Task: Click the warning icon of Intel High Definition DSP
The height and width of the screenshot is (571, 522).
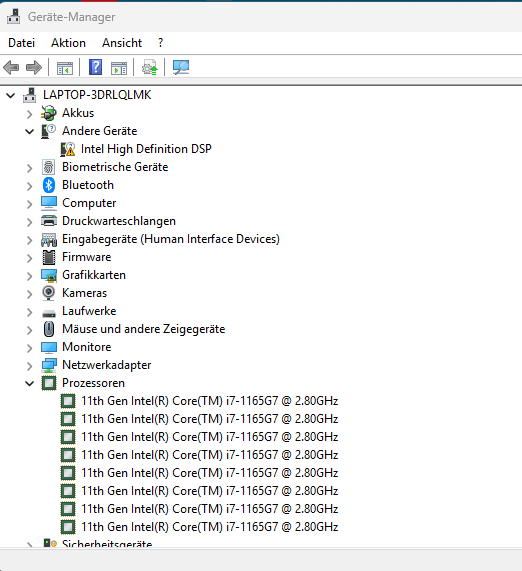Action: (68, 149)
